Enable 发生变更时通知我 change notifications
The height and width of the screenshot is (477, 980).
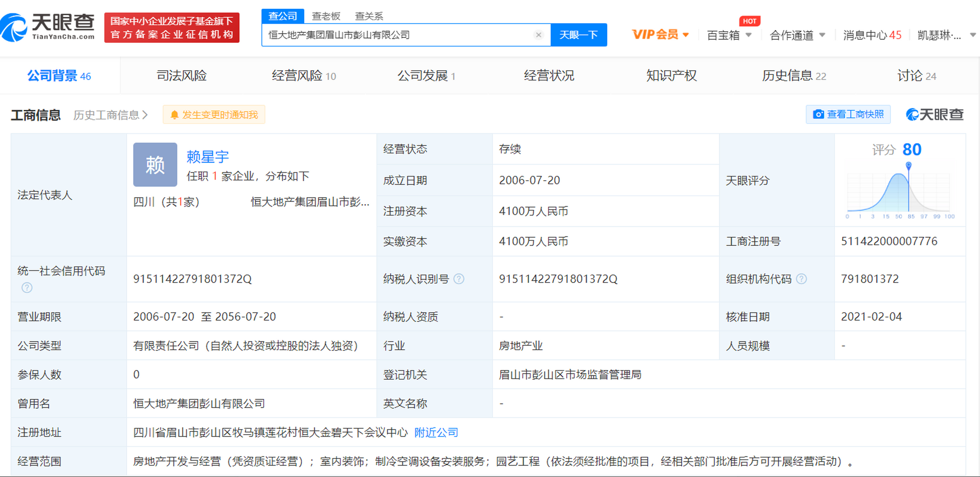pyautogui.click(x=214, y=114)
